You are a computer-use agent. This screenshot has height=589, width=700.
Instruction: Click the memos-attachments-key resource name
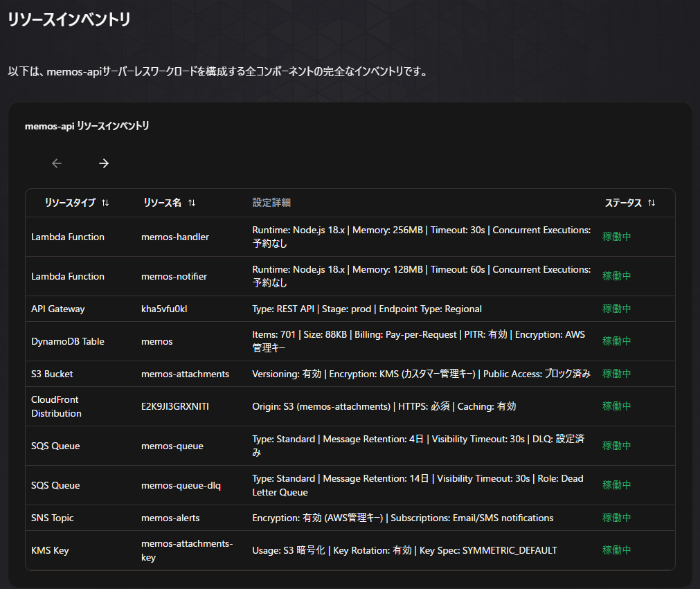187,550
